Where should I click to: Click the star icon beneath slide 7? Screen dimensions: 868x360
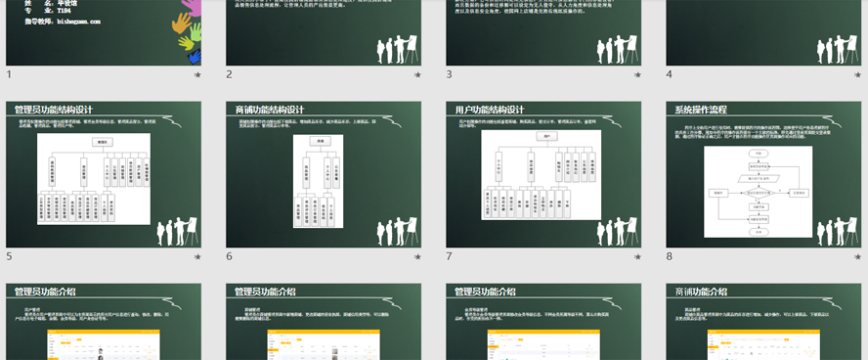coord(637,257)
